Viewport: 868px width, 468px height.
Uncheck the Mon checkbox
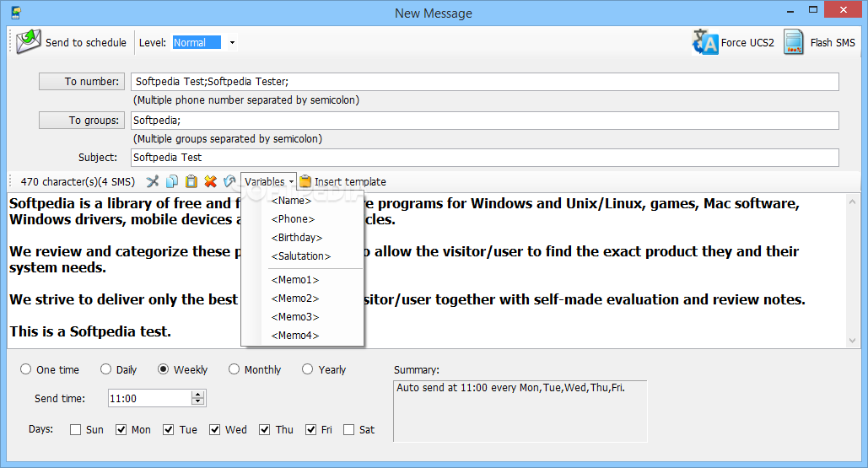[x=121, y=430]
